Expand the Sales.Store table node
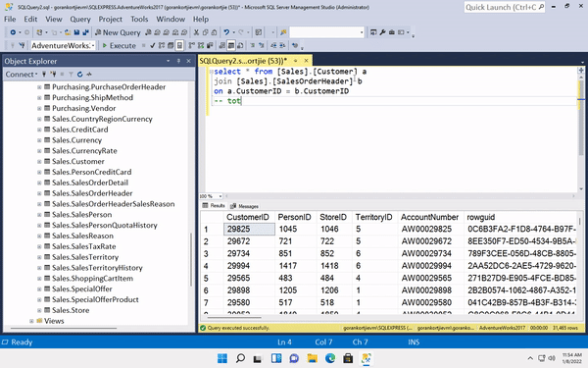 coord(39,310)
